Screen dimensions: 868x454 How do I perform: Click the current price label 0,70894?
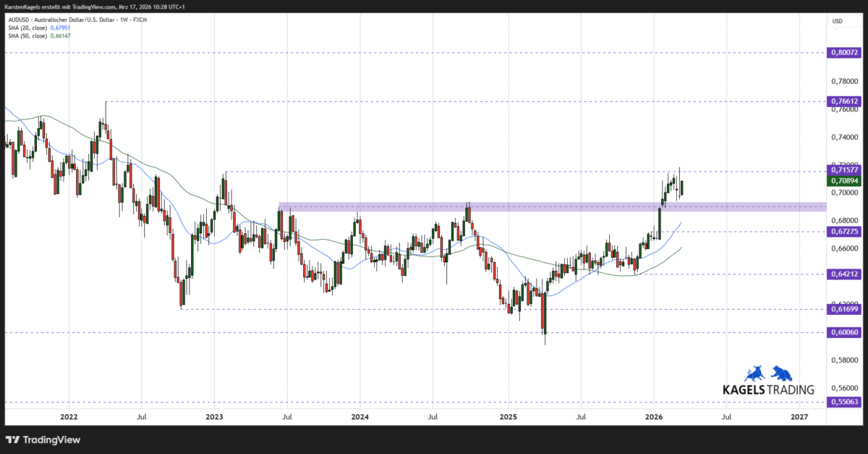click(843, 180)
